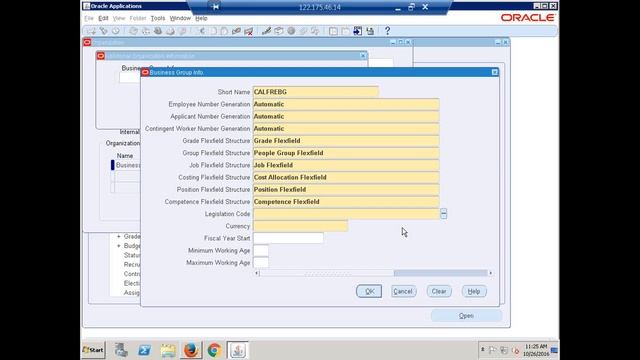Click the Folder Tools toolbar icon
Viewport: 640px width, 360px height.
[315, 31]
